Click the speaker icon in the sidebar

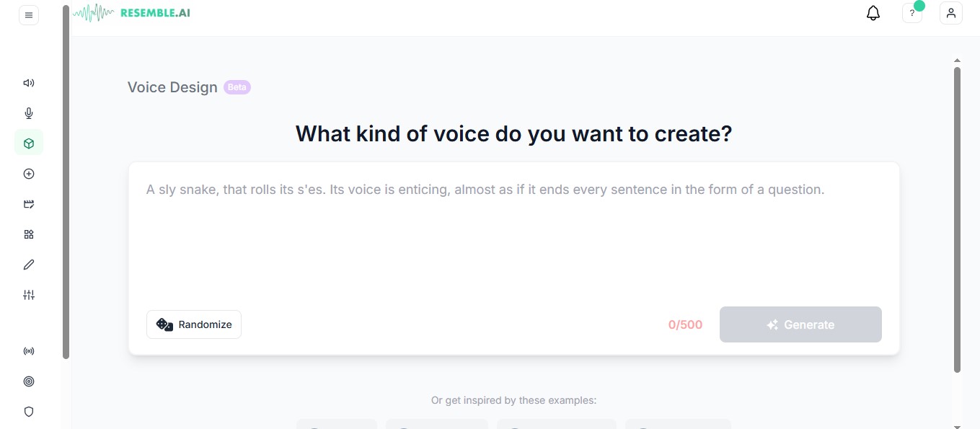pyautogui.click(x=29, y=83)
